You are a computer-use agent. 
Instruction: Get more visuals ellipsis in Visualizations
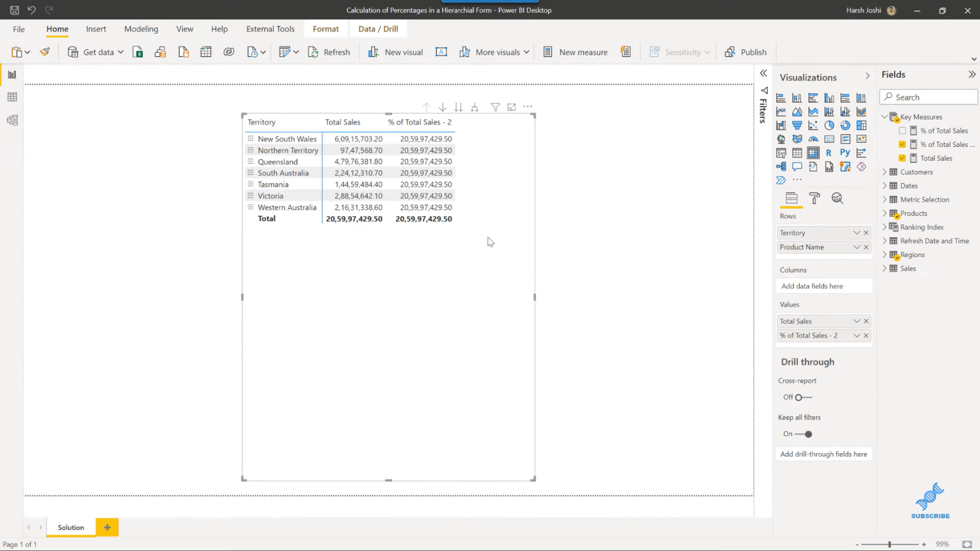pos(797,180)
